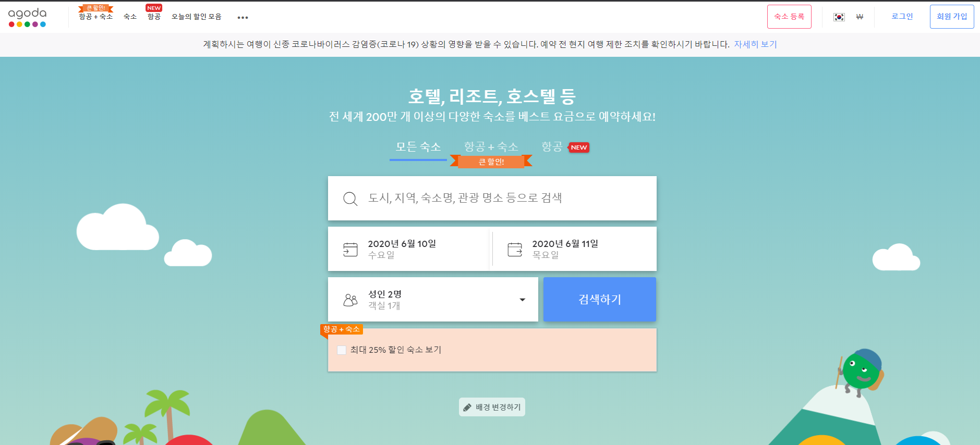
Task: Click the pencil icon for background change
Action: coord(467,407)
